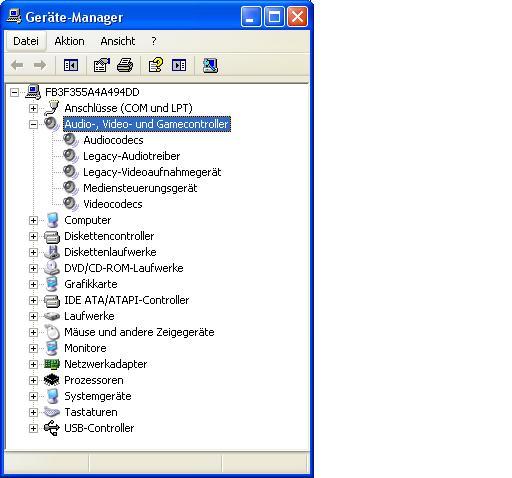Select the Tastaturen label
Viewport: 512px width, 478px height.
coord(91,412)
